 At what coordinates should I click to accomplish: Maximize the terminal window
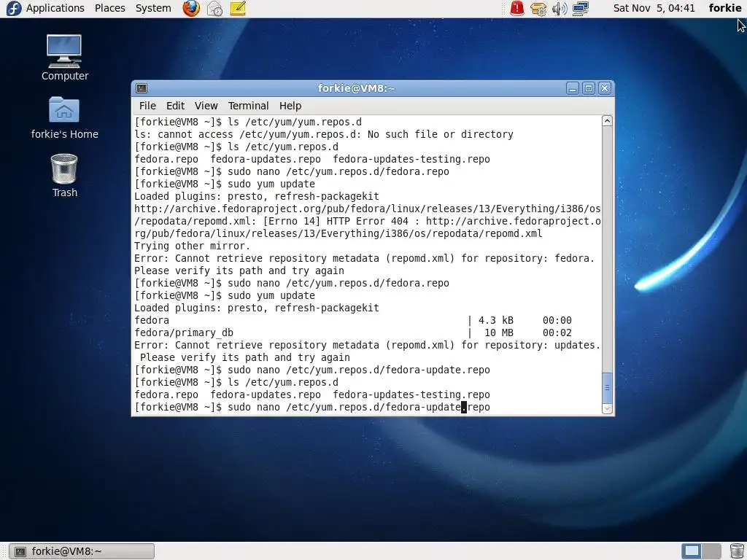point(589,88)
